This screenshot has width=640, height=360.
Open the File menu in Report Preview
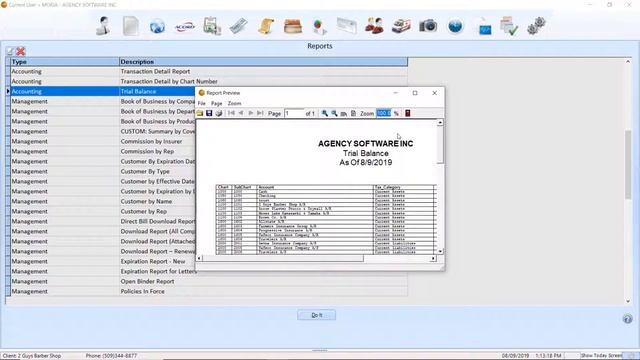(202, 103)
